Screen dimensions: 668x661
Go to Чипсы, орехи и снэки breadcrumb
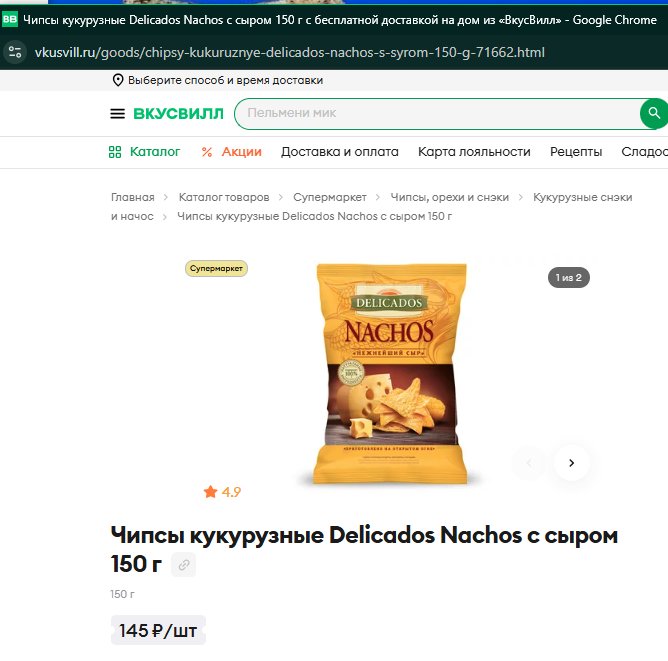[449, 197]
